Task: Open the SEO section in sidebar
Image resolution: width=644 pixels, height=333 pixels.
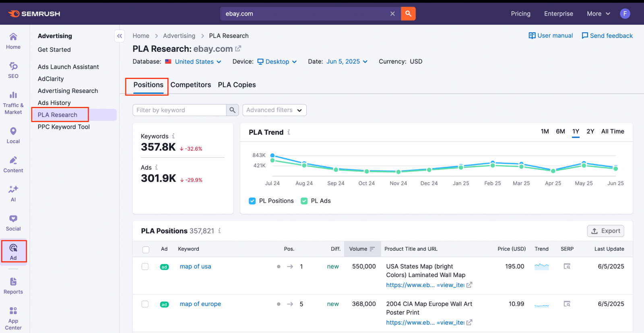Action: pos(13,70)
